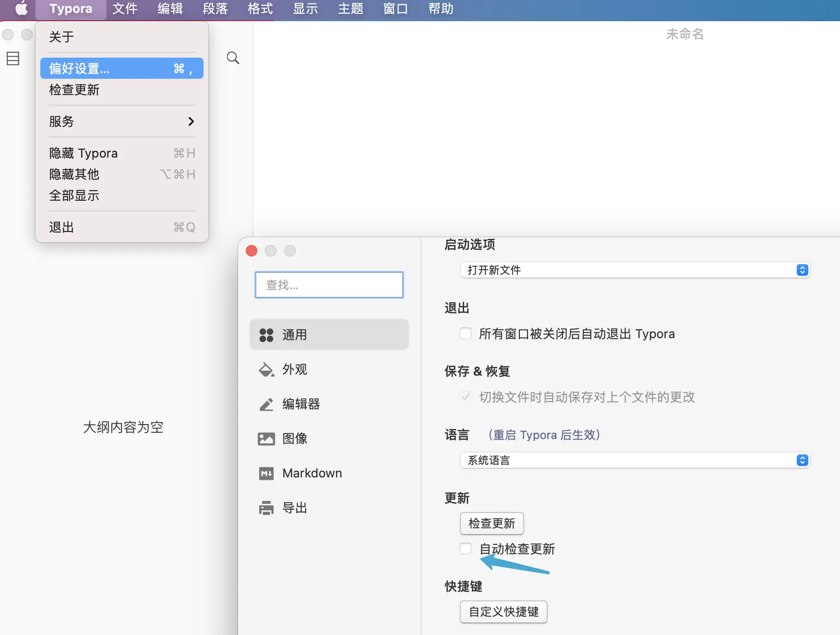
Task: Choose 退出 menu item
Action: coord(122,227)
